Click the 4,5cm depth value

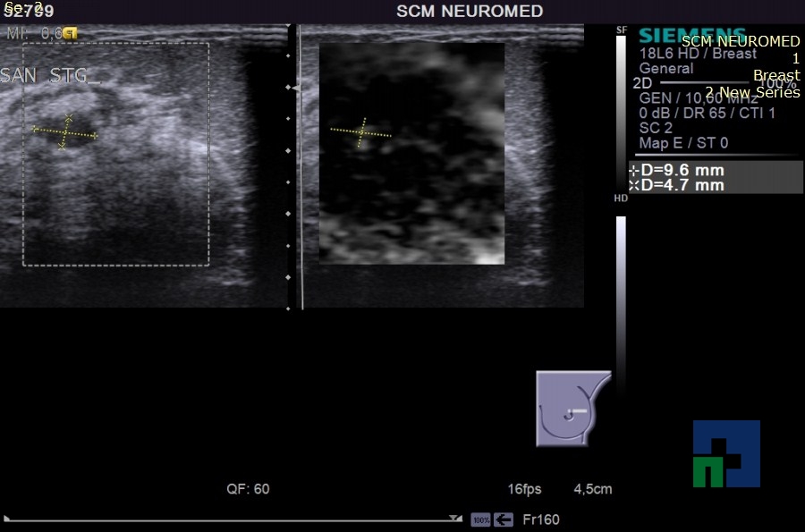tap(592, 489)
